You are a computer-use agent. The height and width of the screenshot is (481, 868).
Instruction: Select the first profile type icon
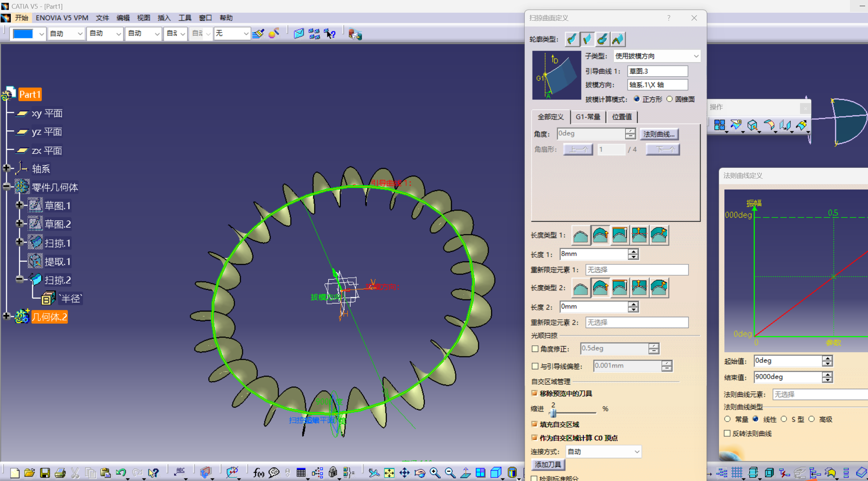572,39
